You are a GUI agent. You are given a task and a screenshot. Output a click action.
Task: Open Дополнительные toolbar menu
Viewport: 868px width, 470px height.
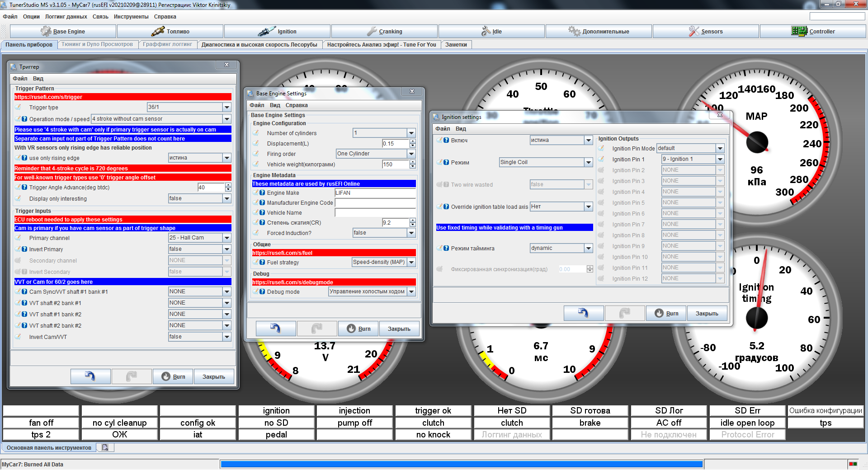pos(599,31)
